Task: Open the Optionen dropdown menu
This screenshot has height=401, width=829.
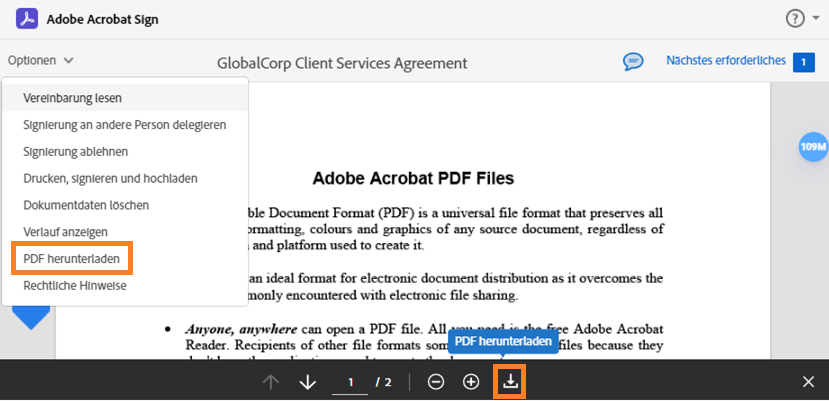Action: click(x=40, y=60)
